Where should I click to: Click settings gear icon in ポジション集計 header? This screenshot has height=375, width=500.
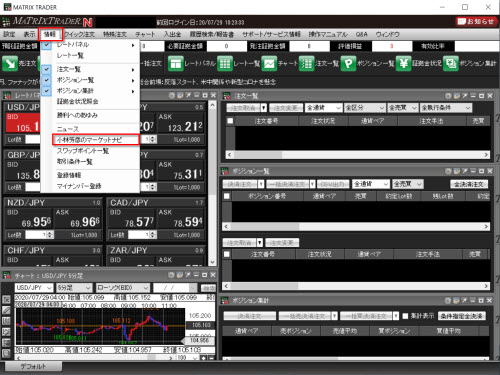(x=448, y=300)
